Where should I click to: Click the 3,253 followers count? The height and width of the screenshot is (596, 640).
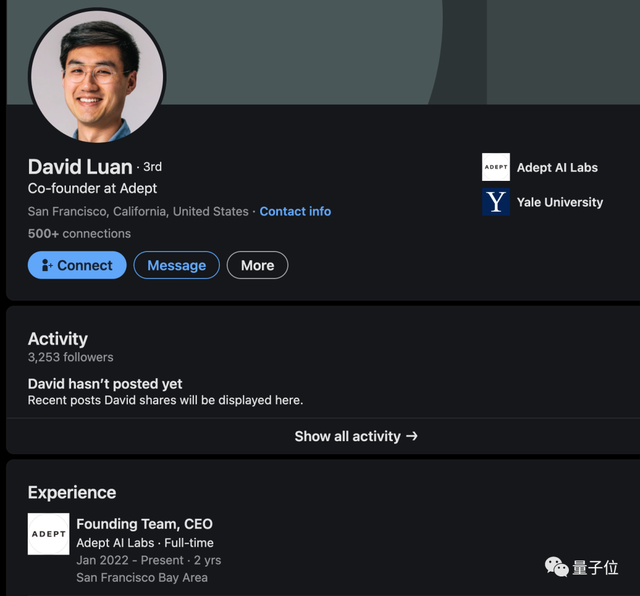(70, 357)
